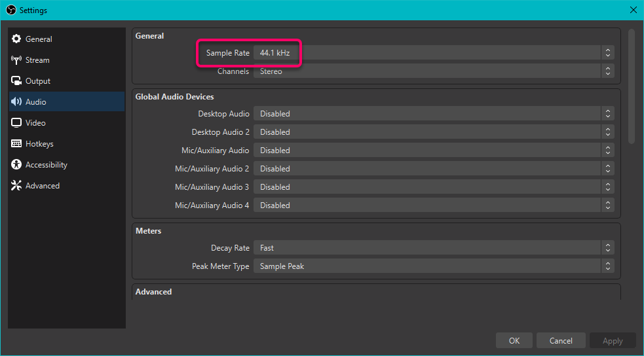Choose a device for Mic/Auxiliary Audio
This screenshot has height=356, width=644.
click(x=433, y=151)
